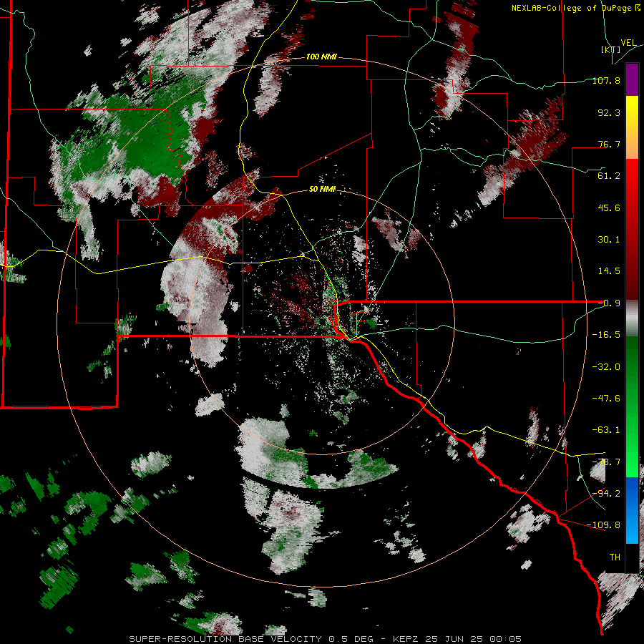Click the NEXLAB-College of DuPage label

click(x=575, y=8)
